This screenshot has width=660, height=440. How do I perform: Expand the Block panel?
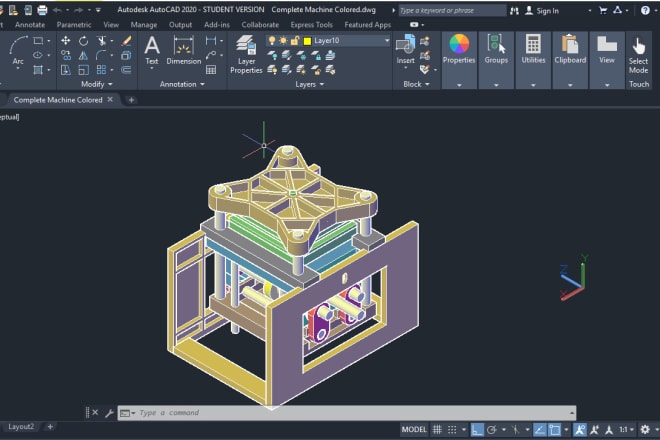click(x=416, y=84)
